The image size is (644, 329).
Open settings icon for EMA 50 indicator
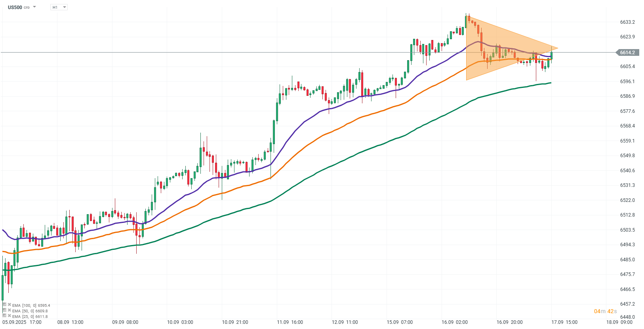pos(5,311)
